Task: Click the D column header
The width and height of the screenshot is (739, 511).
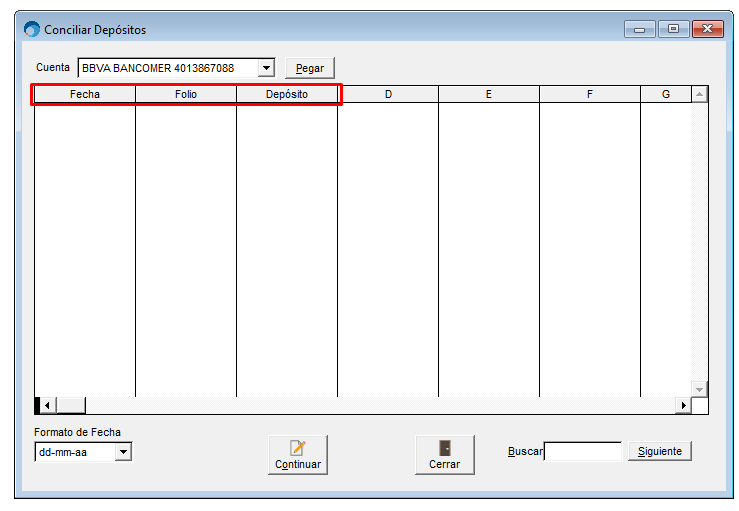Action: pyautogui.click(x=388, y=94)
